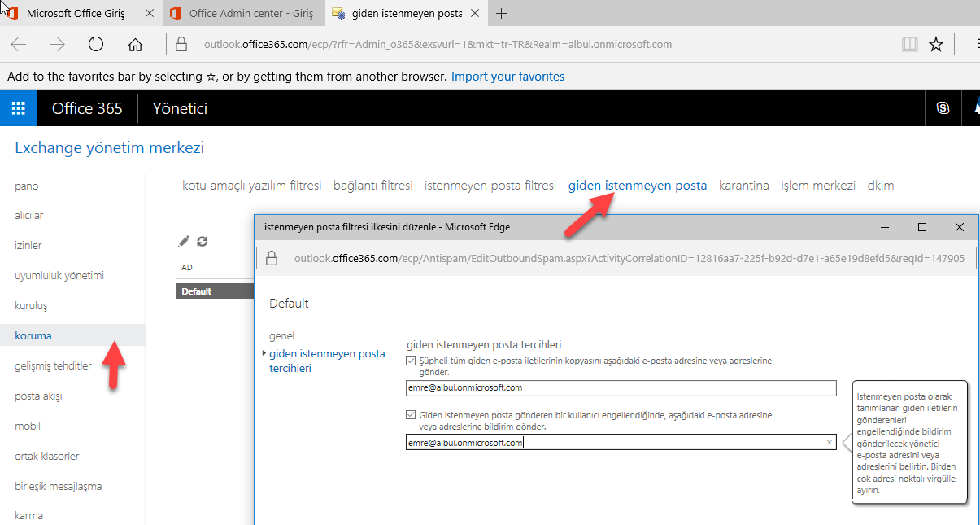Toggle Şüpheli tüm giden e-posta kopyası checkbox
Screen dimensions: 980x525
pyautogui.click(x=411, y=361)
